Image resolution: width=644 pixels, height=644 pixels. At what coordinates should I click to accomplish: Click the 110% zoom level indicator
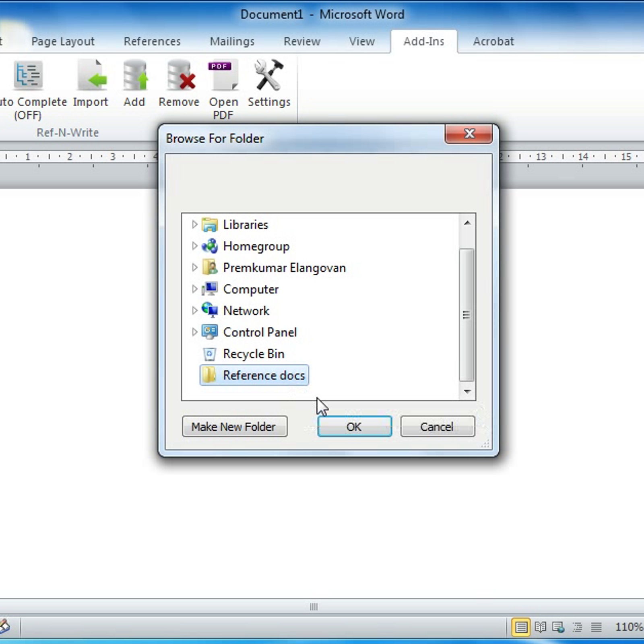tap(629, 627)
